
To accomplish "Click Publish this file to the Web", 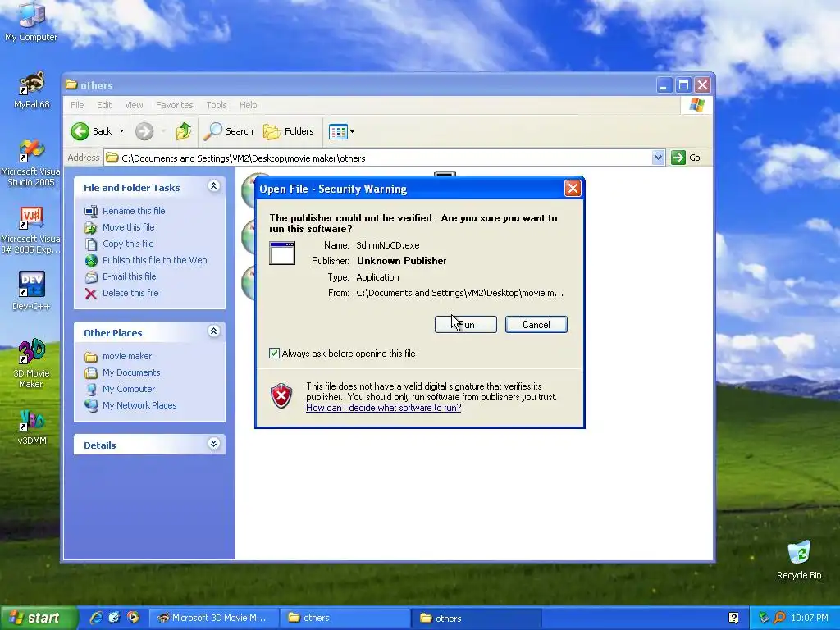I will [155, 260].
